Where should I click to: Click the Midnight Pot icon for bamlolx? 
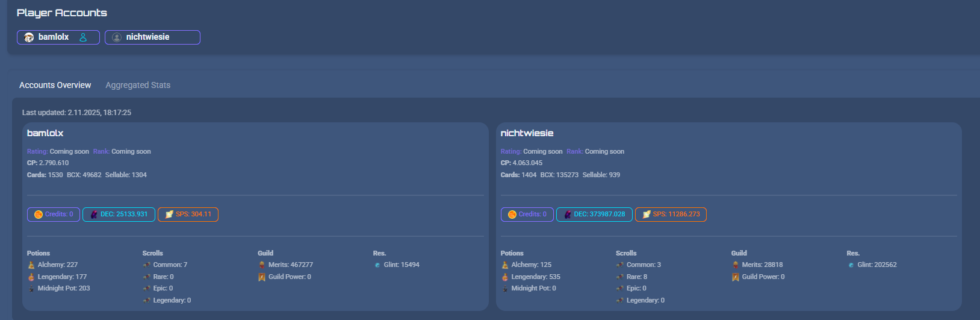[x=31, y=289]
